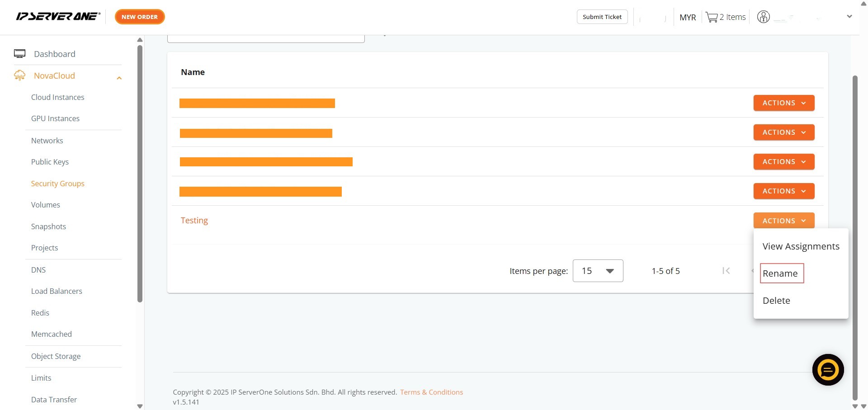Open the Testing security group

click(194, 220)
